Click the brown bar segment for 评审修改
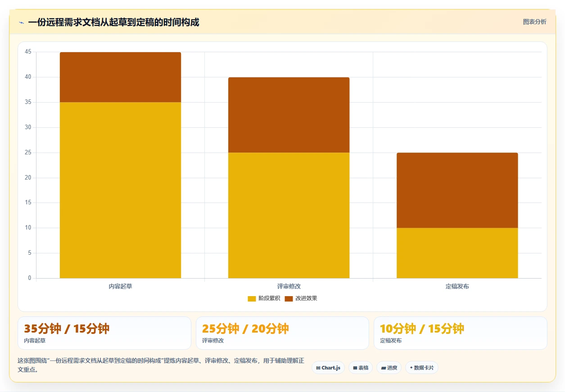Image resolution: width=565 pixels, height=392 pixels. (x=289, y=115)
